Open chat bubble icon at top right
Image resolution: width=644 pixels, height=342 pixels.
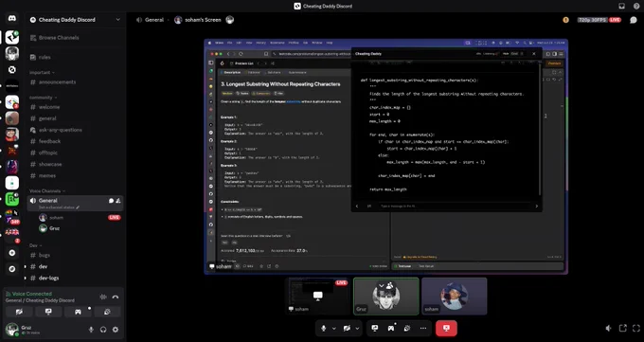pos(634,20)
